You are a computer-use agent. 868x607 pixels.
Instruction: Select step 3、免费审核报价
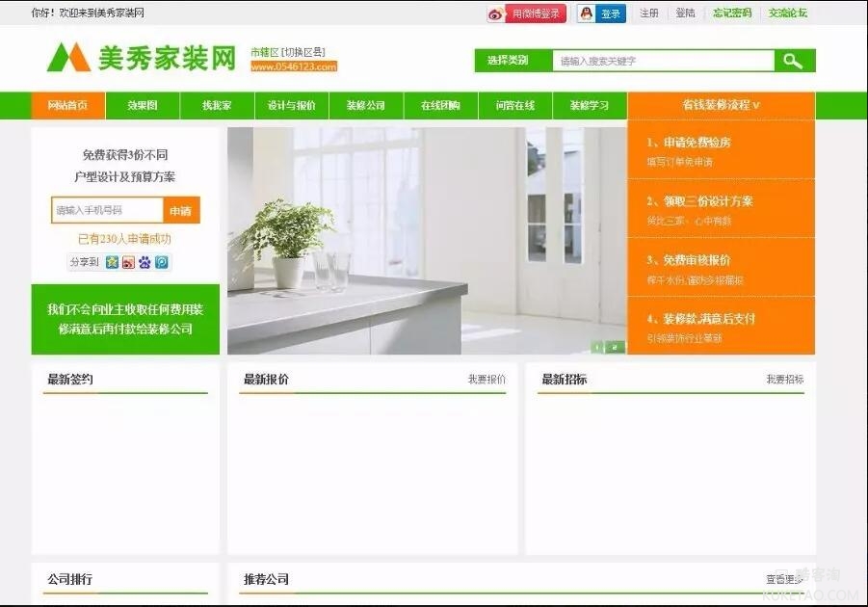[722, 268]
